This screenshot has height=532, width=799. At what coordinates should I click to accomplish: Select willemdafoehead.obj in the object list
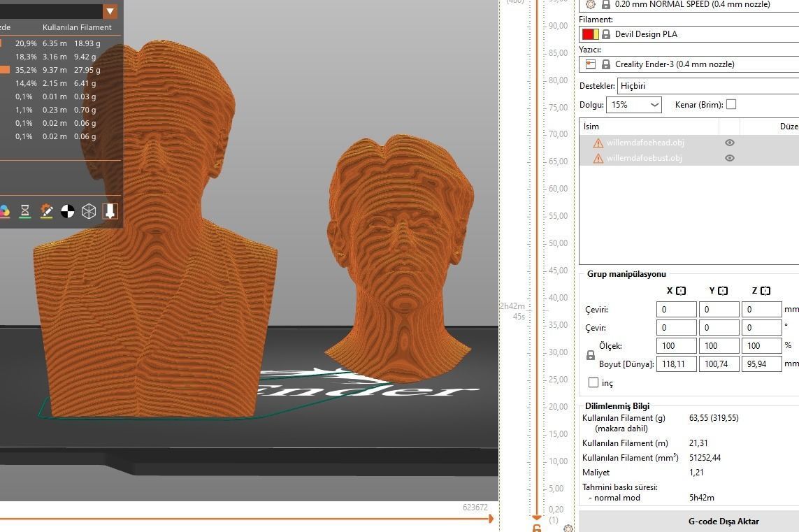pos(645,143)
